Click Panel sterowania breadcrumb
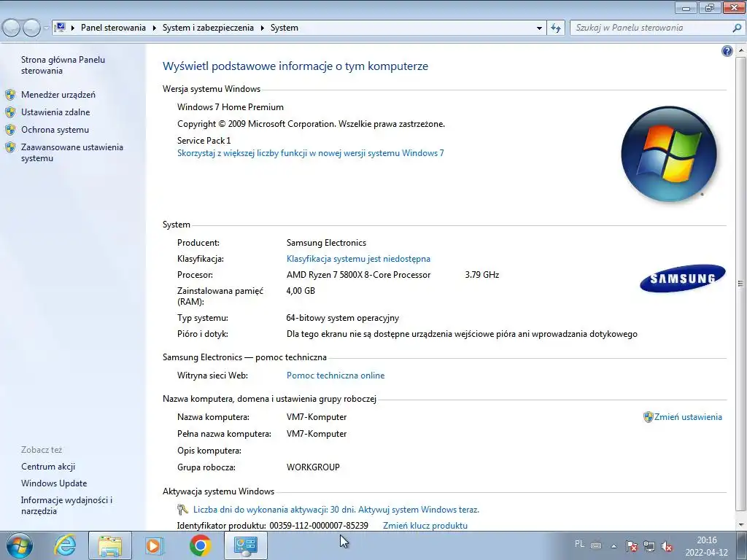The image size is (747, 560). click(113, 28)
